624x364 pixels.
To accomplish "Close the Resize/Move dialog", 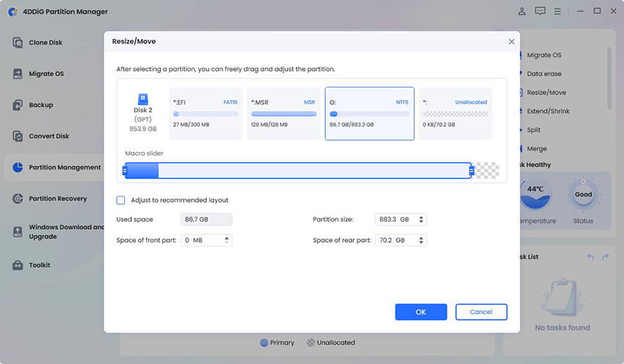I will [512, 42].
